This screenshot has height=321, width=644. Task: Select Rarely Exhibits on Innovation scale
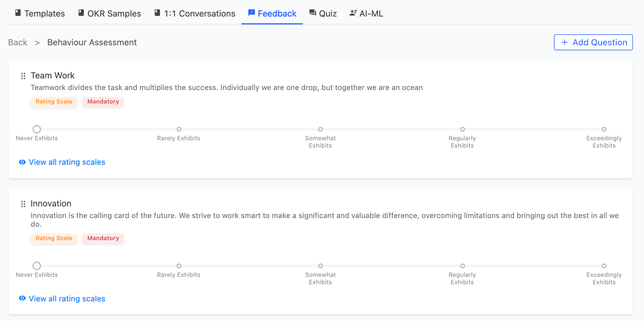[x=179, y=266]
